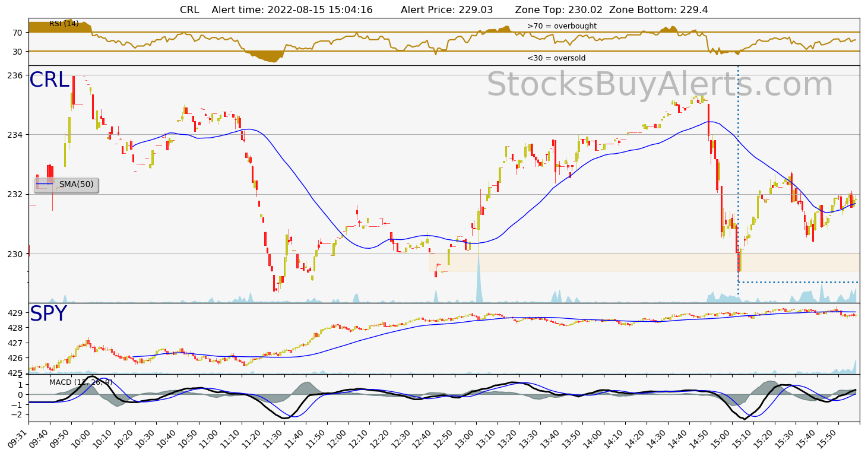Viewport: 868px width, 456px height.
Task: Click the 'Alert Price: 229.03' title text
Action: (x=447, y=10)
